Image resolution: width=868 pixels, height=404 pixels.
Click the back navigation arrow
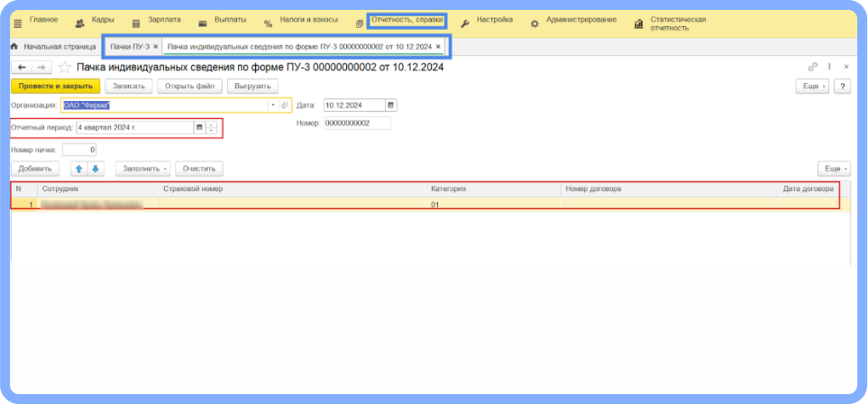point(22,68)
